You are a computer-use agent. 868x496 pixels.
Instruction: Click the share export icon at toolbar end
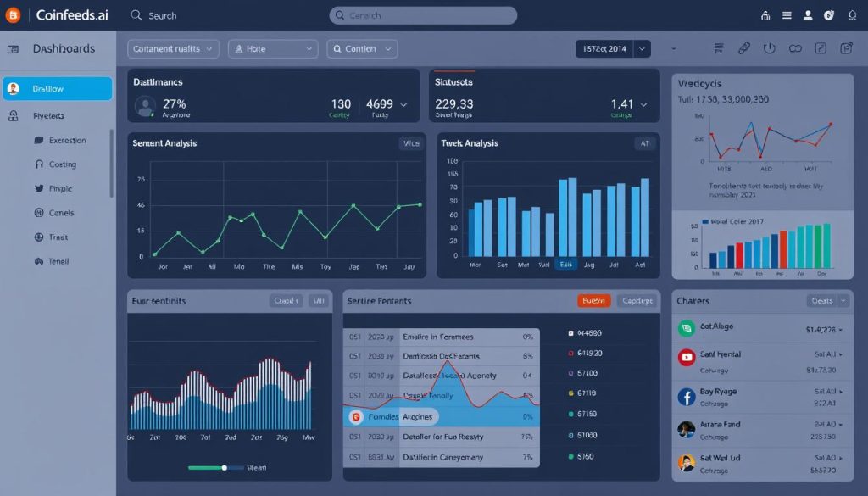pyautogui.click(x=847, y=48)
